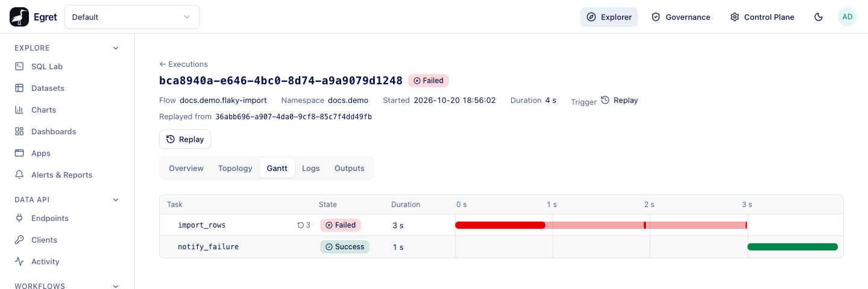This screenshot has height=289, width=868.
Task: Open the Default workspace dropdown
Action: 132,17
